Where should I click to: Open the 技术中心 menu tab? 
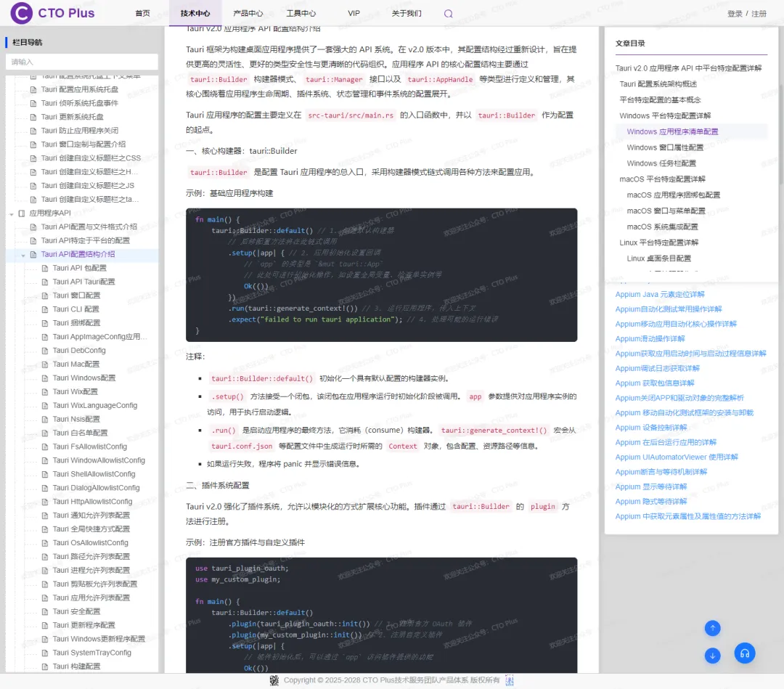pos(195,14)
